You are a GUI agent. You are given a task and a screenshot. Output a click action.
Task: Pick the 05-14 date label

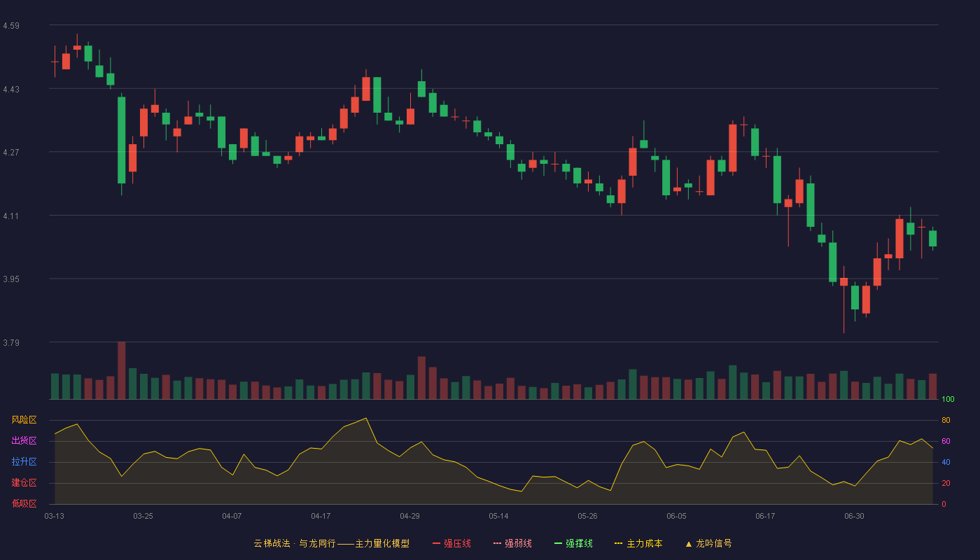point(499,516)
